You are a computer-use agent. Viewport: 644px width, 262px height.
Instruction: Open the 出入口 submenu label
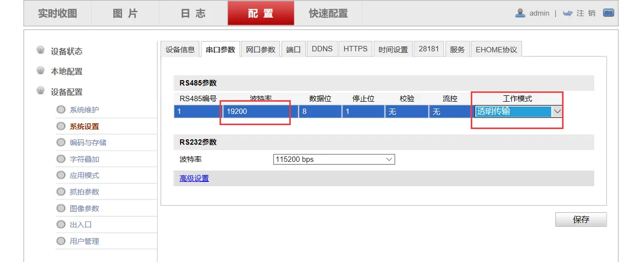(81, 225)
